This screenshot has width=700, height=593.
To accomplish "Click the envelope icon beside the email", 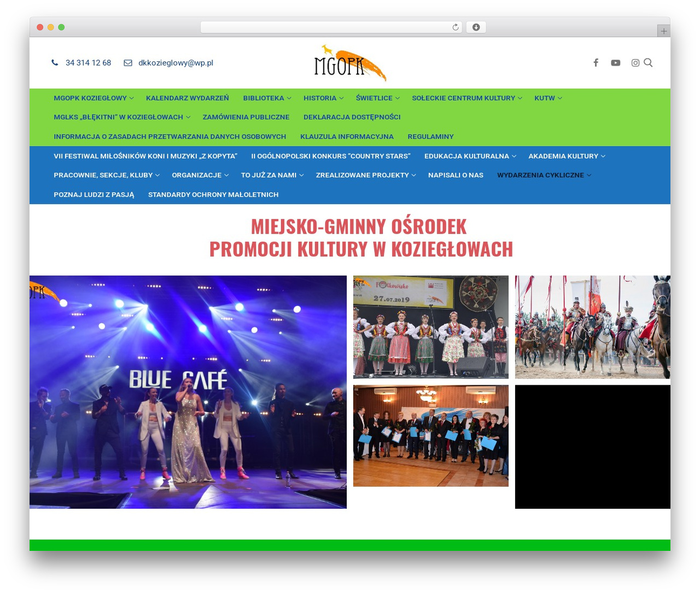I will click(128, 63).
